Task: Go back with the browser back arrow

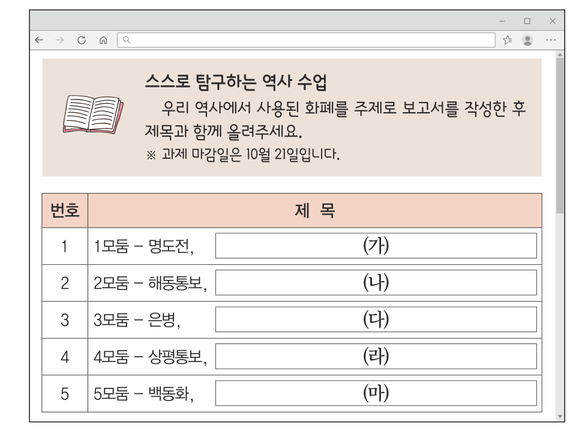Action: click(x=39, y=40)
